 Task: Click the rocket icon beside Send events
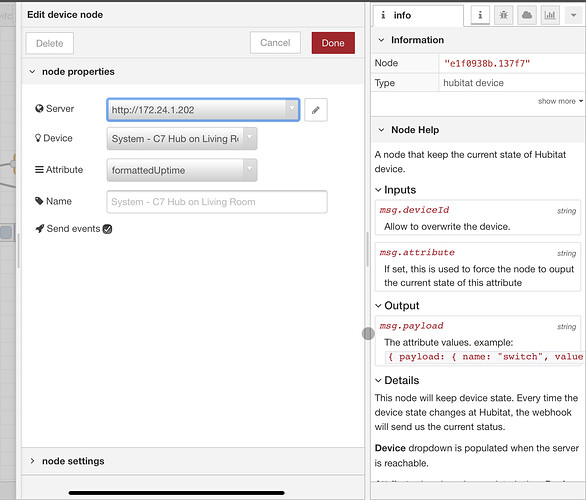click(40, 228)
